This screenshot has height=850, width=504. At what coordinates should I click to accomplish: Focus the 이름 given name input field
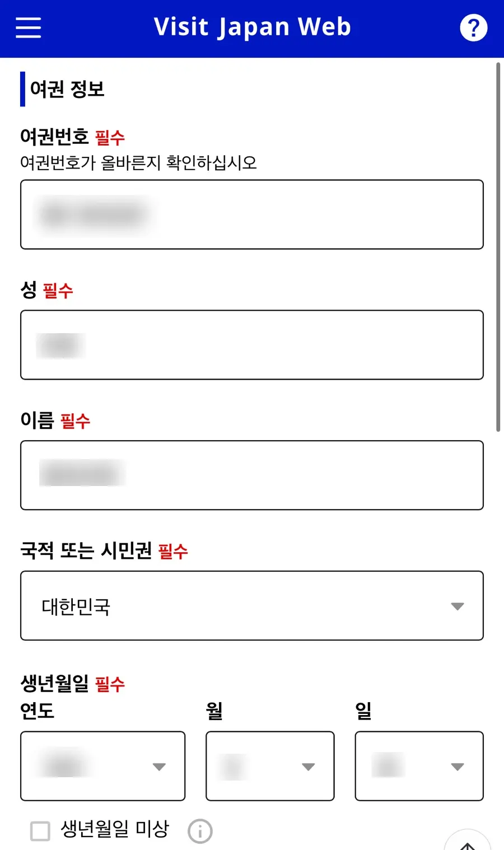(252, 475)
